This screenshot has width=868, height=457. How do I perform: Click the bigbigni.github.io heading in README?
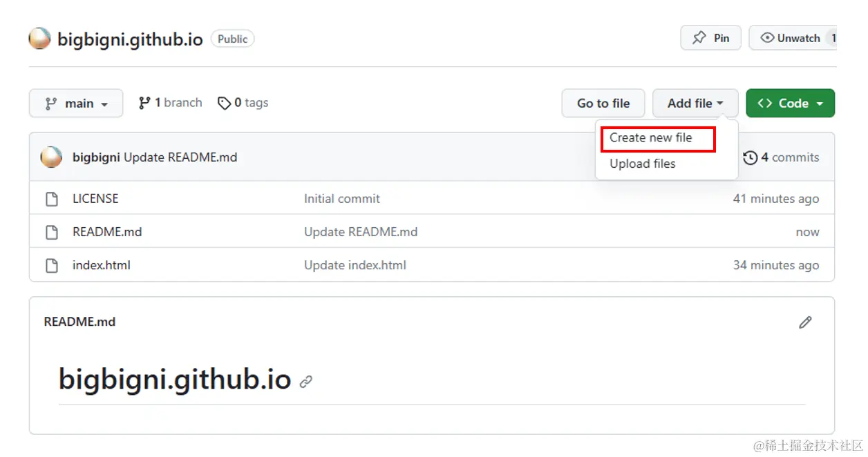tap(175, 379)
